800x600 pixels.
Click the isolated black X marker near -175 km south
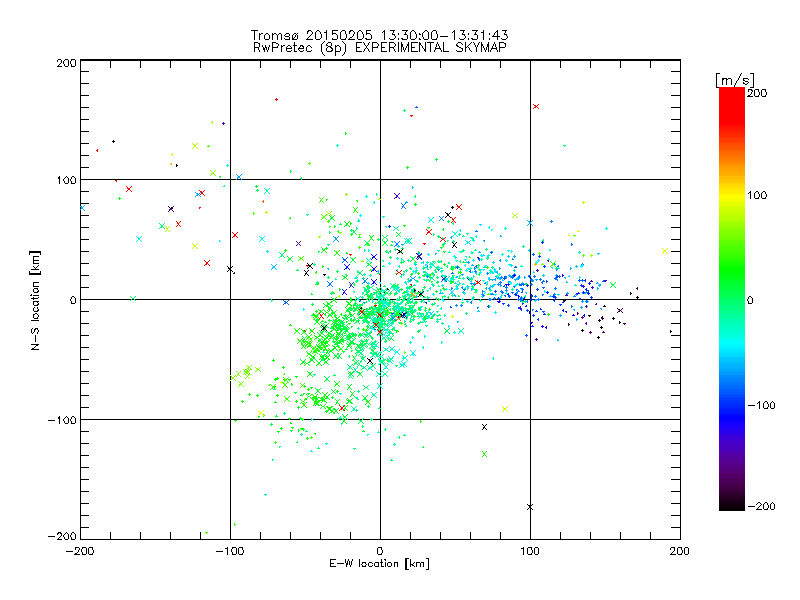tap(530, 507)
